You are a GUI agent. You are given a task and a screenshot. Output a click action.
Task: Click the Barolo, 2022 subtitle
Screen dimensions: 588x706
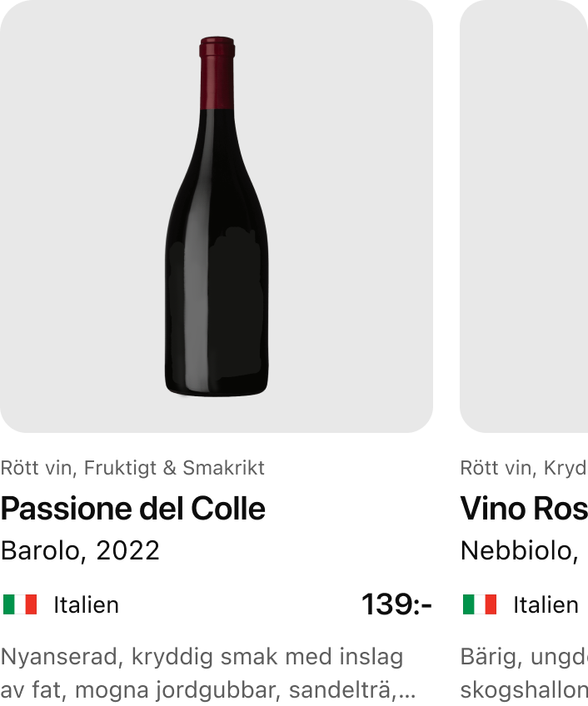pyautogui.click(x=80, y=550)
